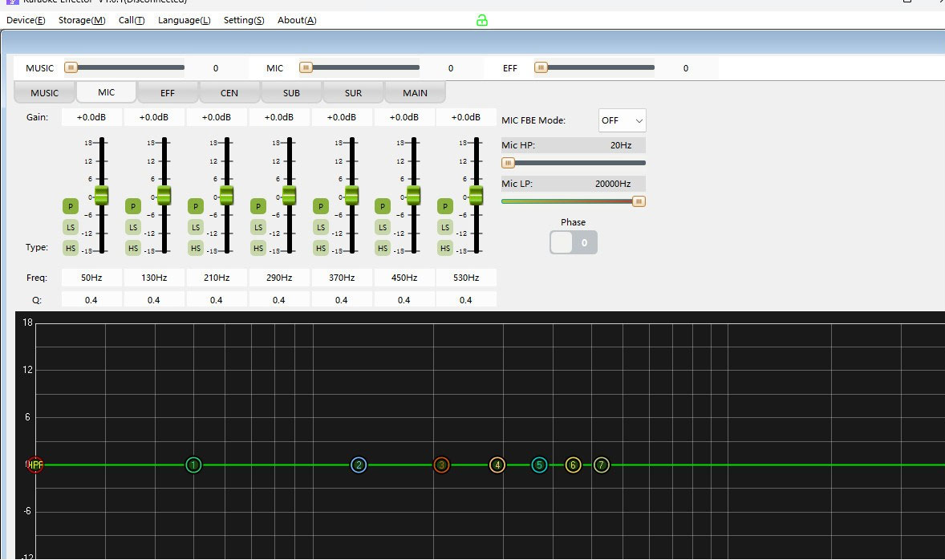Open the MIC FBE Mode dropdown
945x560 pixels.
coord(622,120)
